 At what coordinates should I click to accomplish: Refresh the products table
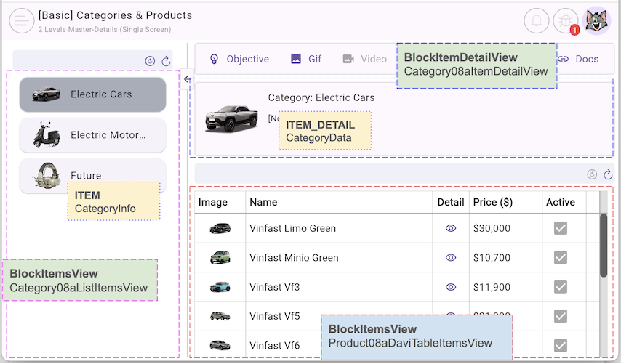pos(608,174)
